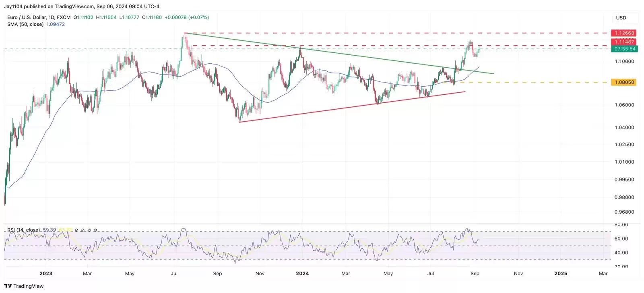Click the red 1.11487 price label
Image resolution: width=644 pixels, height=293 pixels.
pos(623,42)
